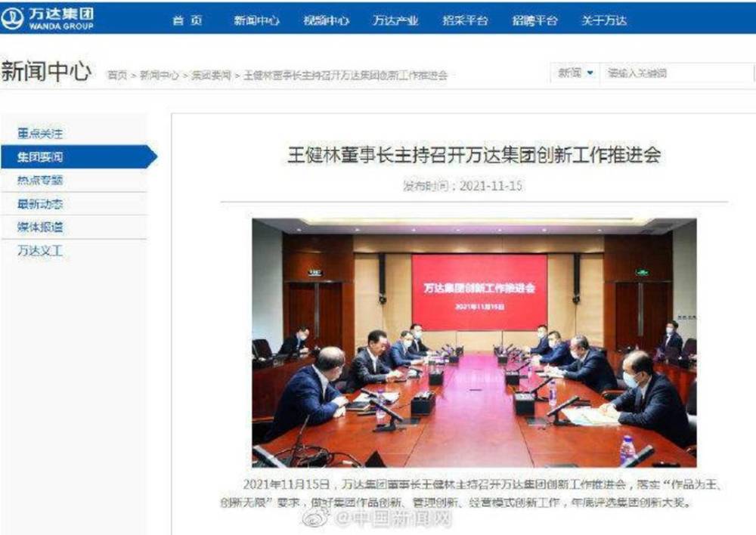Open 最新动态 in the sidebar
This screenshot has height=535, width=756.
click(40, 204)
